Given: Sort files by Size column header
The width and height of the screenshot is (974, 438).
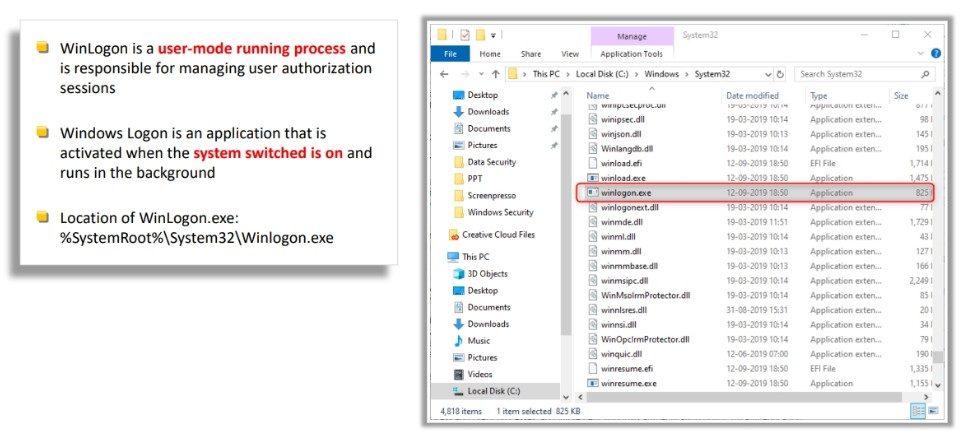Looking at the screenshot, I should (901, 96).
